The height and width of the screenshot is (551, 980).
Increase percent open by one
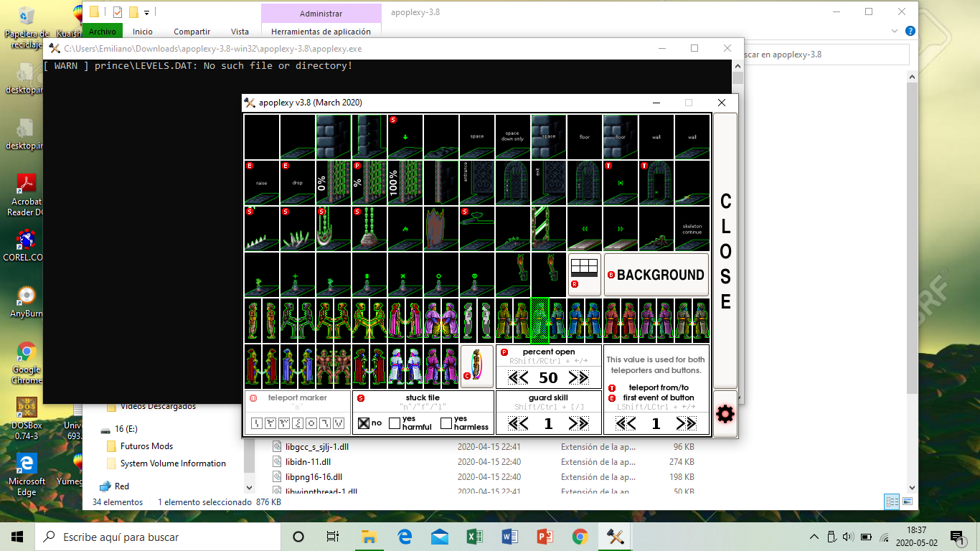(x=574, y=377)
